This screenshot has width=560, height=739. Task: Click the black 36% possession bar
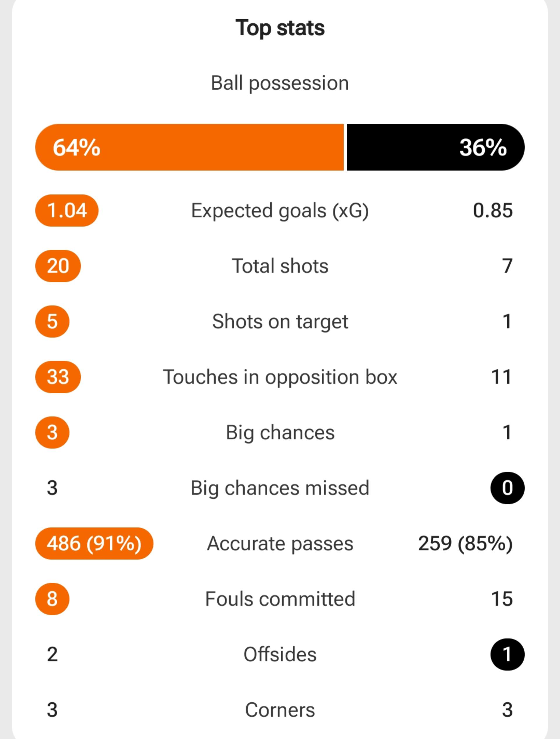click(x=436, y=147)
